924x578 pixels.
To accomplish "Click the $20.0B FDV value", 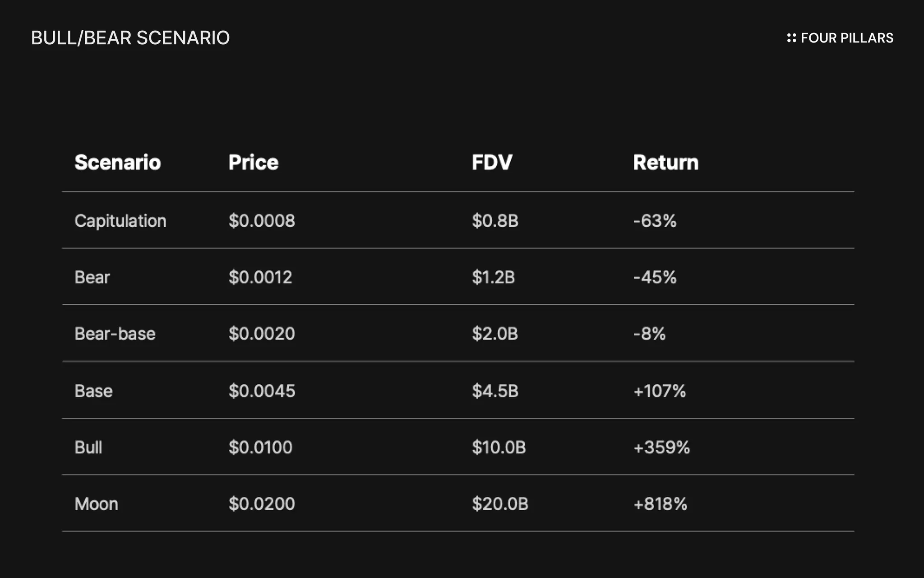I will [x=500, y=503].
